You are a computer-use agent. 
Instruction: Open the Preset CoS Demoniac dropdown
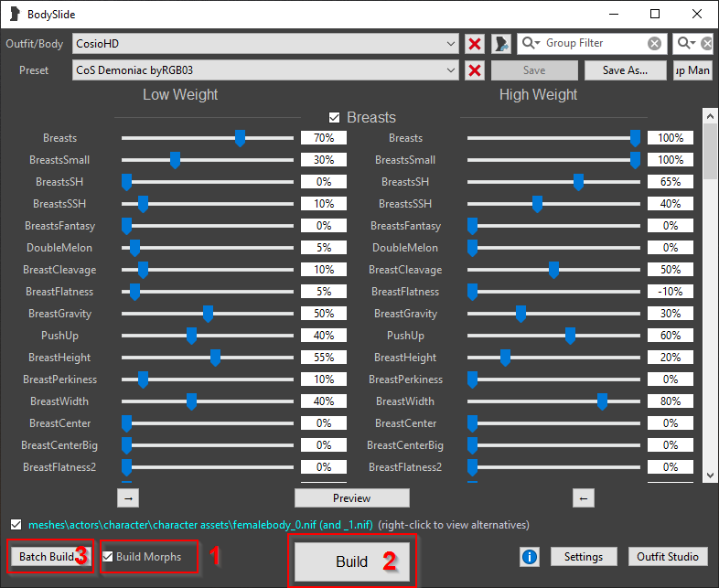(x=265, y=70)
